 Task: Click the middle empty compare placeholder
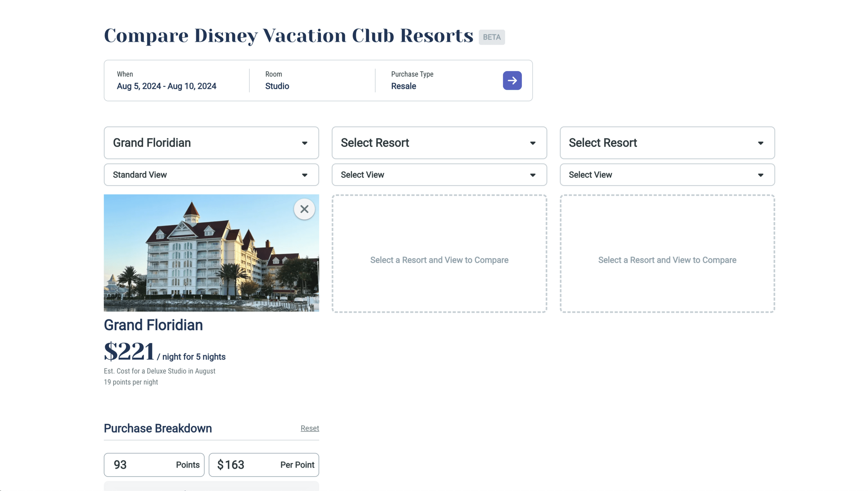(x=439, y=254)
